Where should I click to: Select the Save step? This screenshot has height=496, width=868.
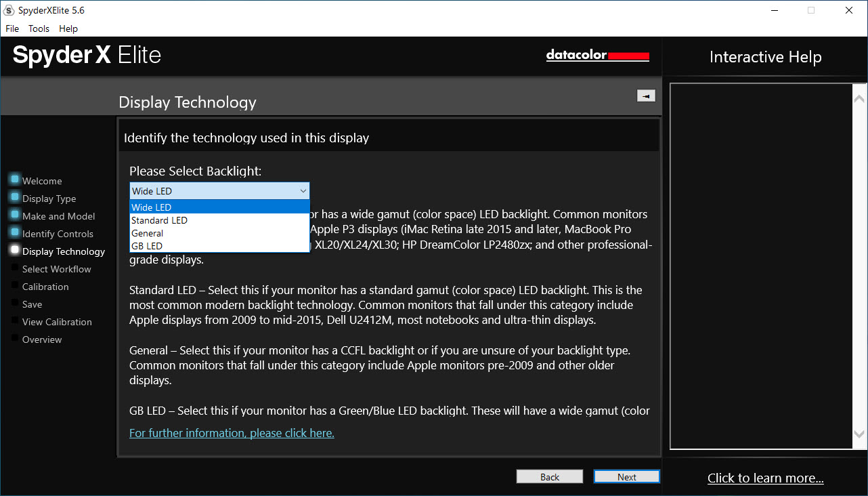click(x=32, y=304)
